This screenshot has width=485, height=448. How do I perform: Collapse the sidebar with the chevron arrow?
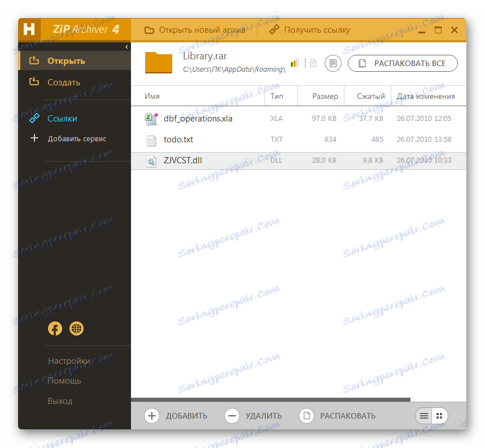pos(126,47)
